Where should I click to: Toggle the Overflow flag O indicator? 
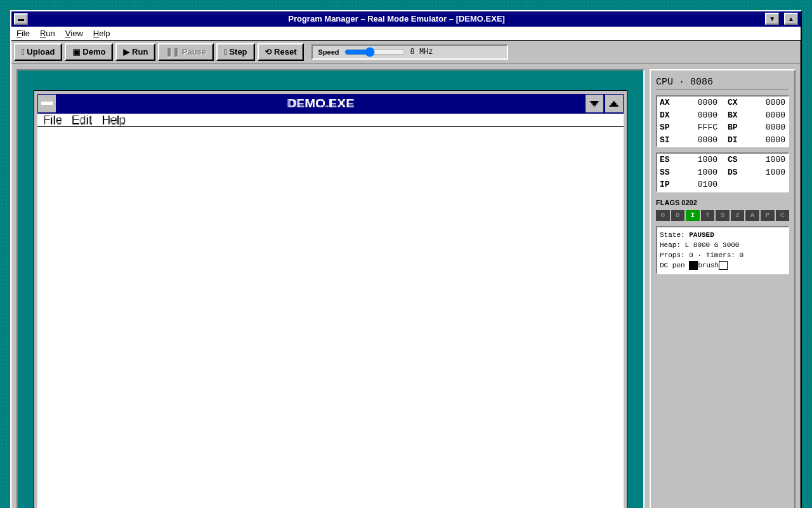[x=663, y=216]
